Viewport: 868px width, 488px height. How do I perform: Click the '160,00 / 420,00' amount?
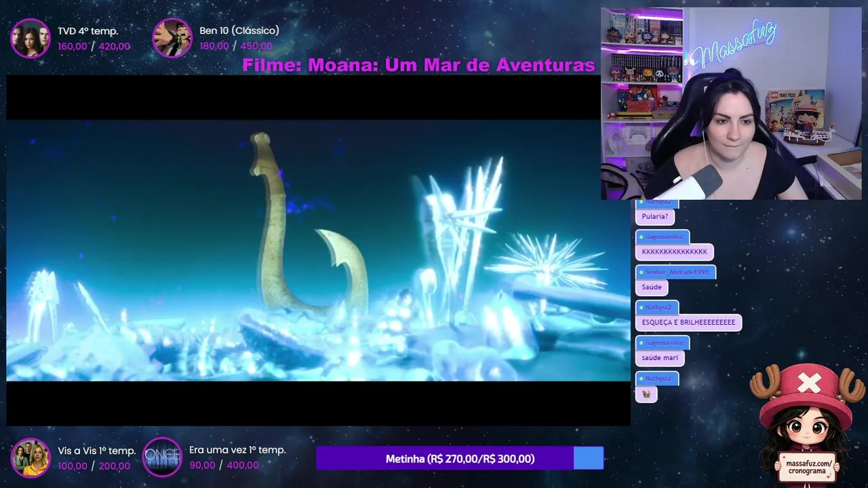point(94,46)
